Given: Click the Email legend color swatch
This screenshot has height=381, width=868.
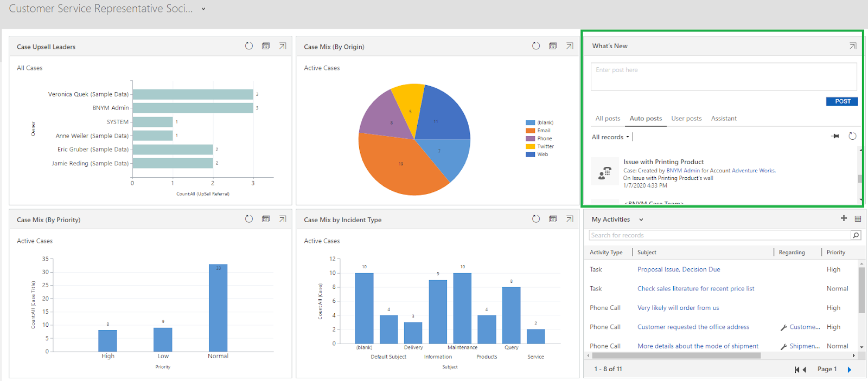Looking at the screenshot, I should [530, 131].
